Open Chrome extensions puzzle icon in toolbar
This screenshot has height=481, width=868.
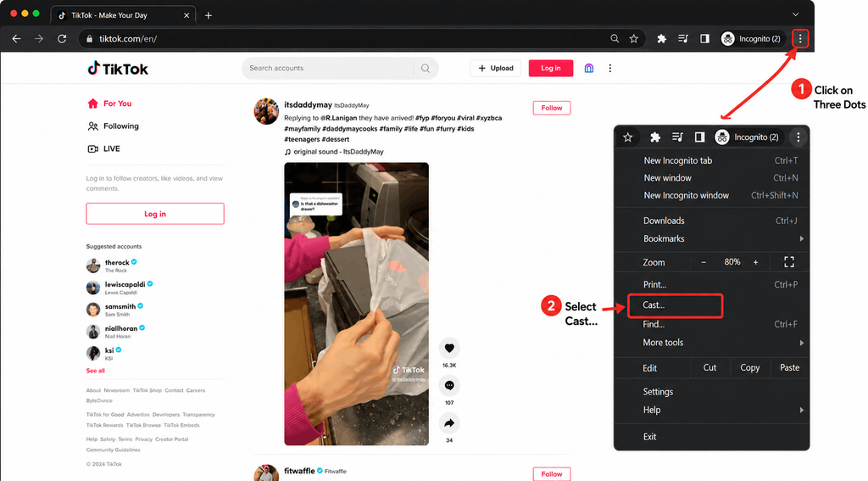(x=661, y=39)
